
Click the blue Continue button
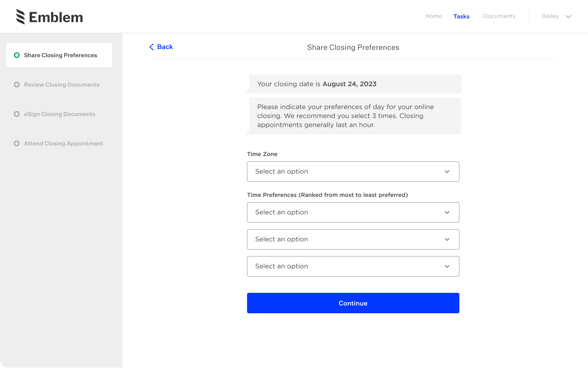(353, 303)
